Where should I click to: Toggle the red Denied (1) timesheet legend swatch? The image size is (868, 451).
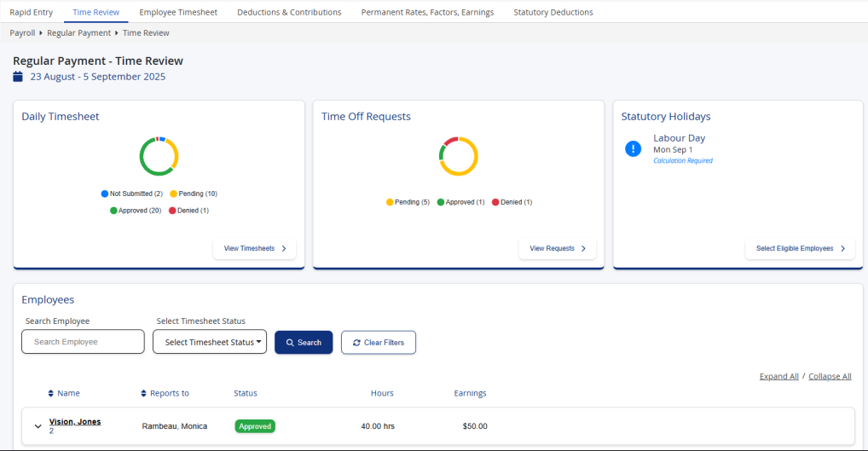[x=172, y=210]
